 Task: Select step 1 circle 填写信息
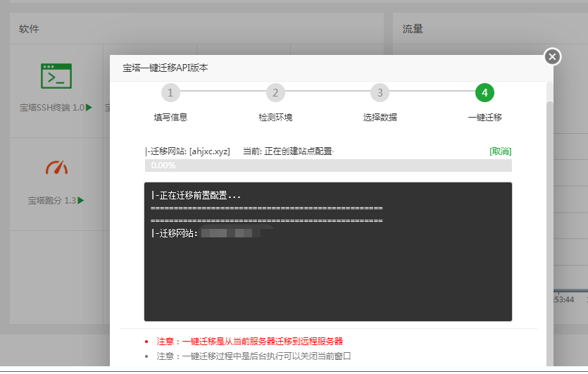pos(170,93)
